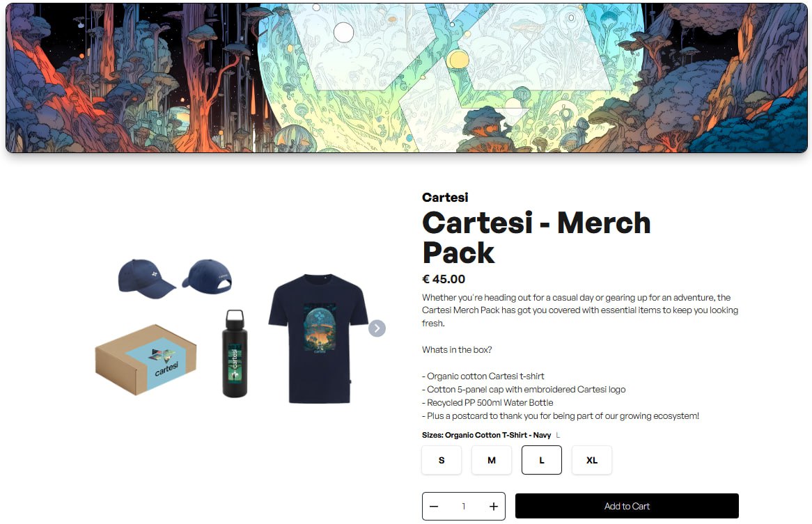812x524 pixels.
Task: Select size S for the t-shirt
Action: (x=442, y=460)
